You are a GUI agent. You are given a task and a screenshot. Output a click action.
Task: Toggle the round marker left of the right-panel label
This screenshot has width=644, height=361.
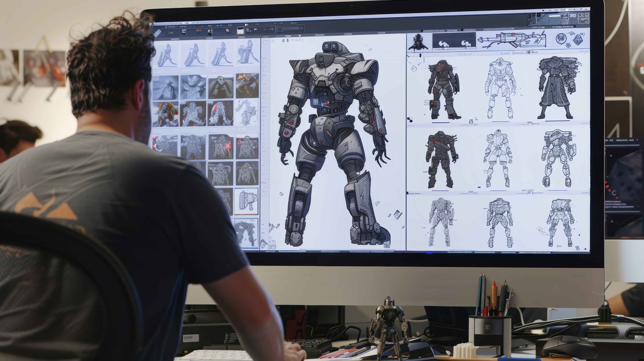[x=529, y=52]
